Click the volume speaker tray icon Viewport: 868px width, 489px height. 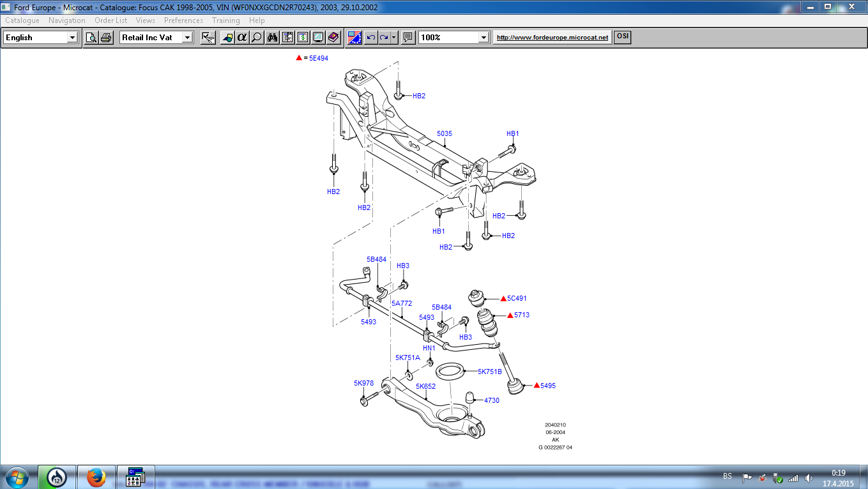tap(809, 478)
